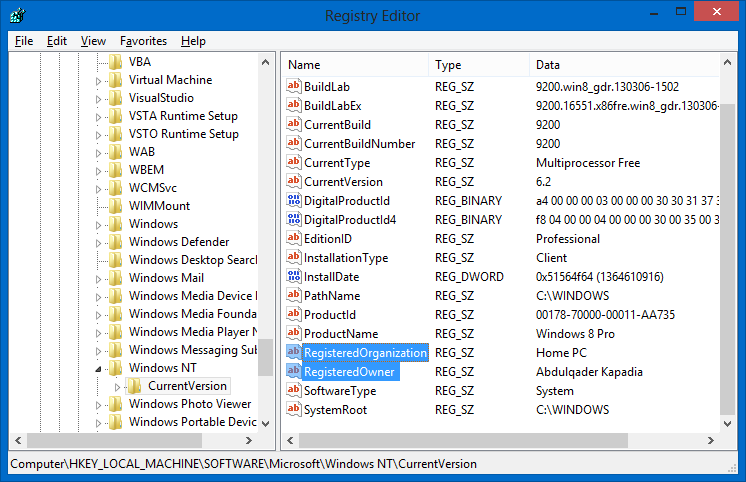The image size is (746, 482).
Task: Click tree pane horizontal scrollbar thumb
Action: point(115,441)
